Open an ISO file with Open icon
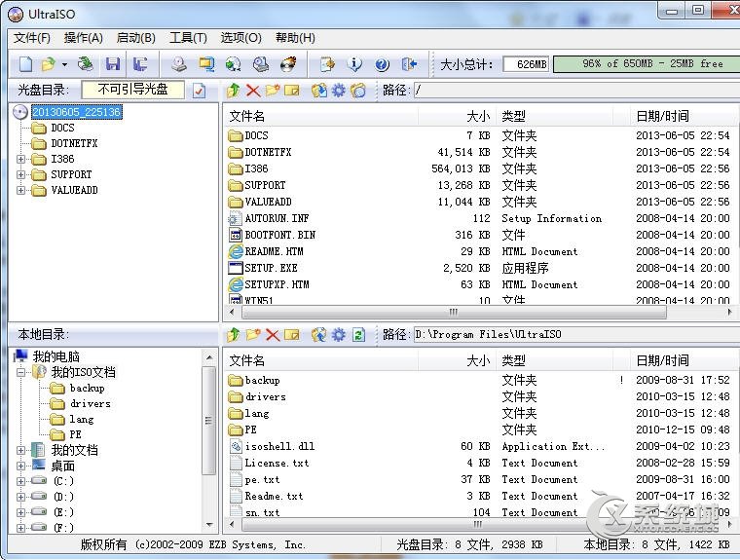Screen dimensions: 740x560 coord(48,64)
